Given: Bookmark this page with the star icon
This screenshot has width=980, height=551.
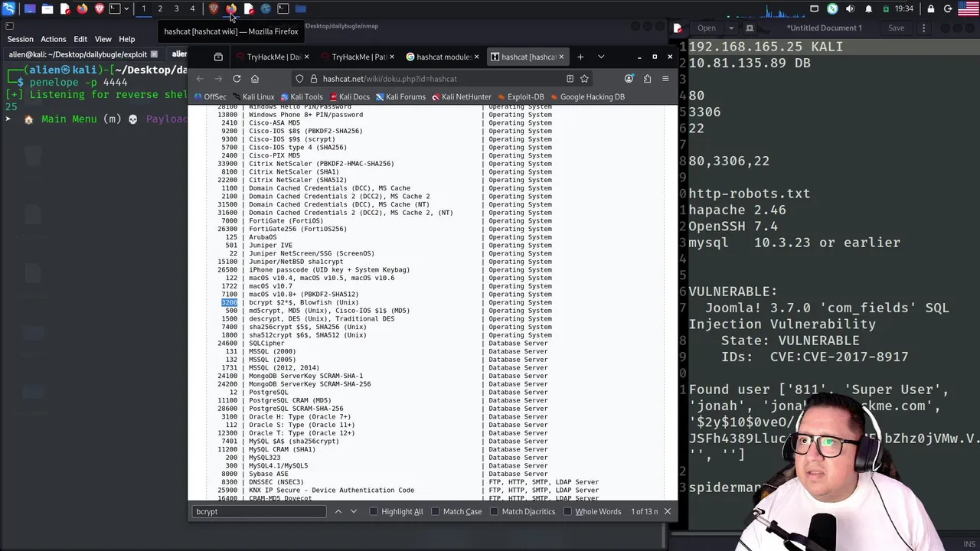Looking at the screenshot, I should coord(584,79).
